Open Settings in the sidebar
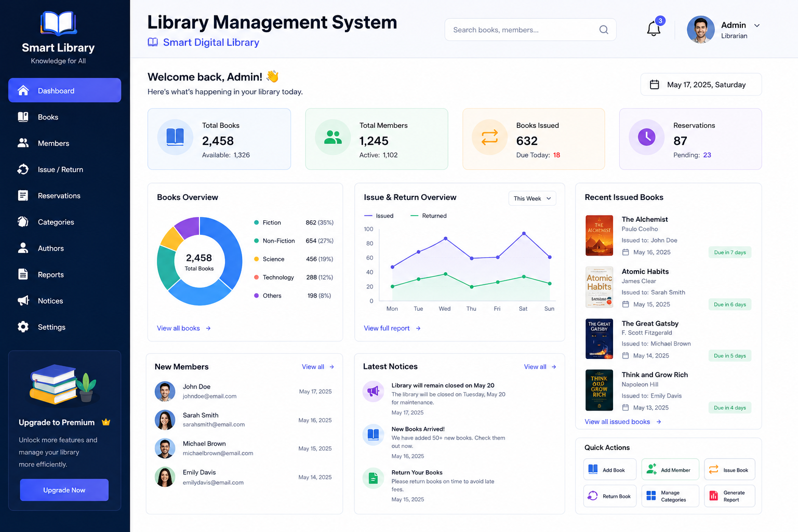The width and height of the screenshot is (798, 532). (64, 327)
